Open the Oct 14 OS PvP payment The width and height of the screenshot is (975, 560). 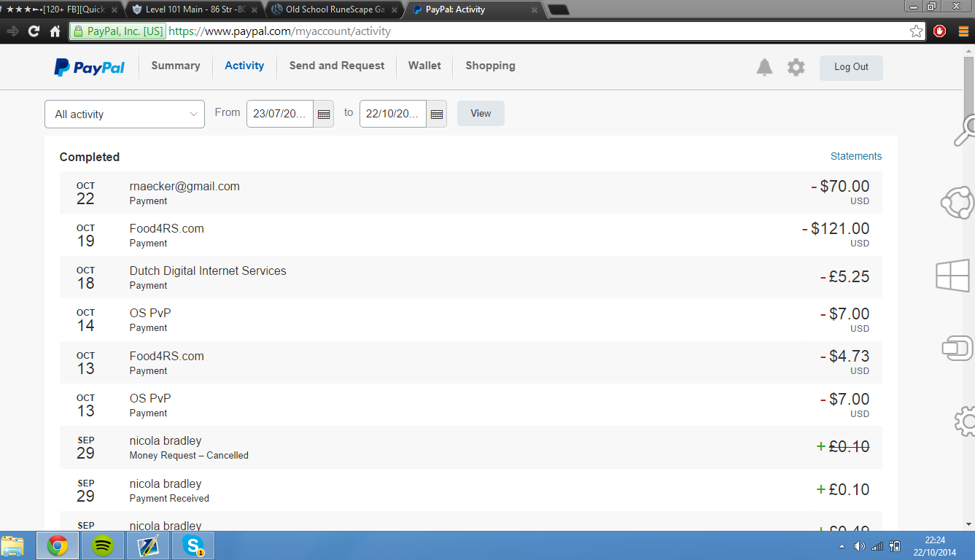tap(470, 319)
